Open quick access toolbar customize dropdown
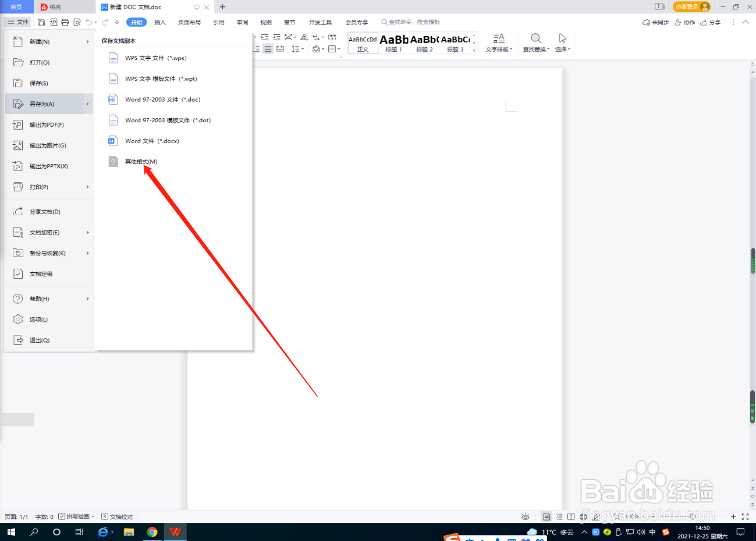This screenshot has height=541, width=756. coord(117,22)
